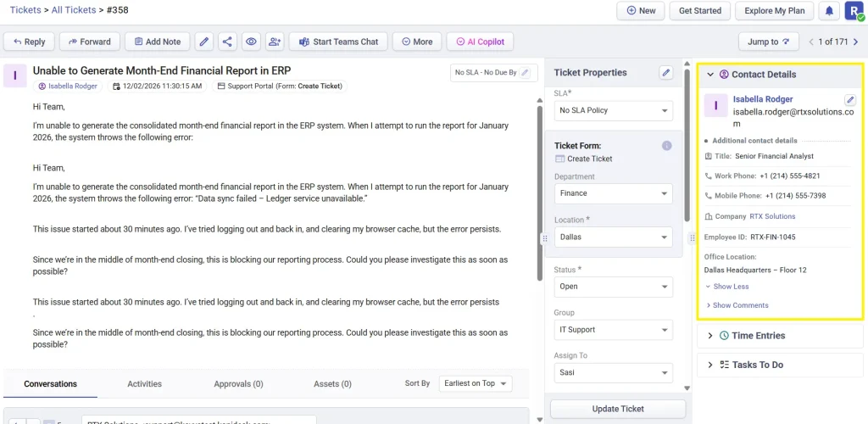Click the edit icon beside Isabella Rodger contact
The height and width of the screenshot is (424, 868).
(x=850, y=100)
